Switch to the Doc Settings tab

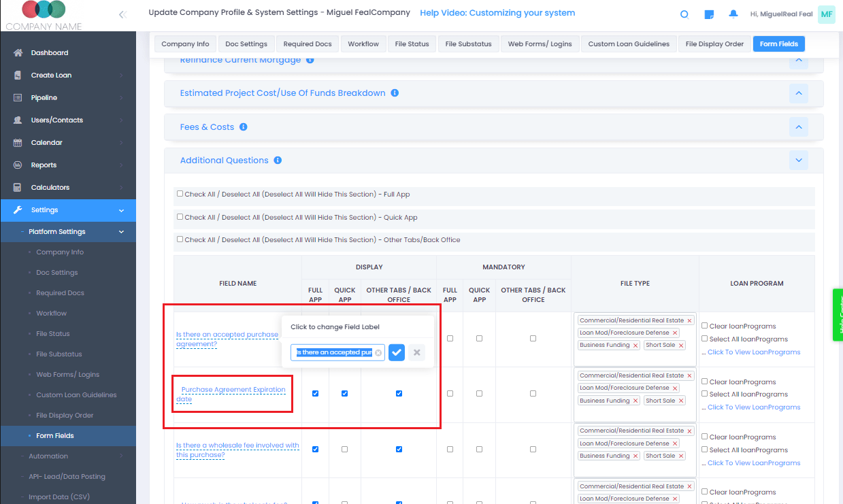(x=246, y=44)
